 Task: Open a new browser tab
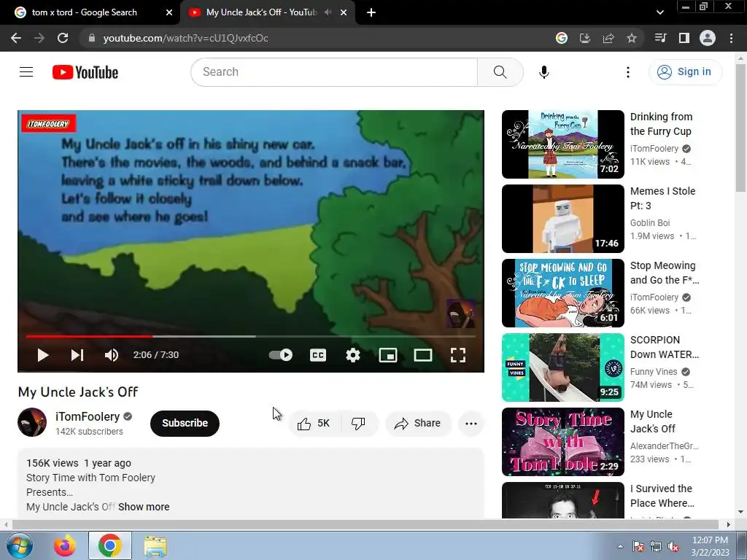(371, 12)
